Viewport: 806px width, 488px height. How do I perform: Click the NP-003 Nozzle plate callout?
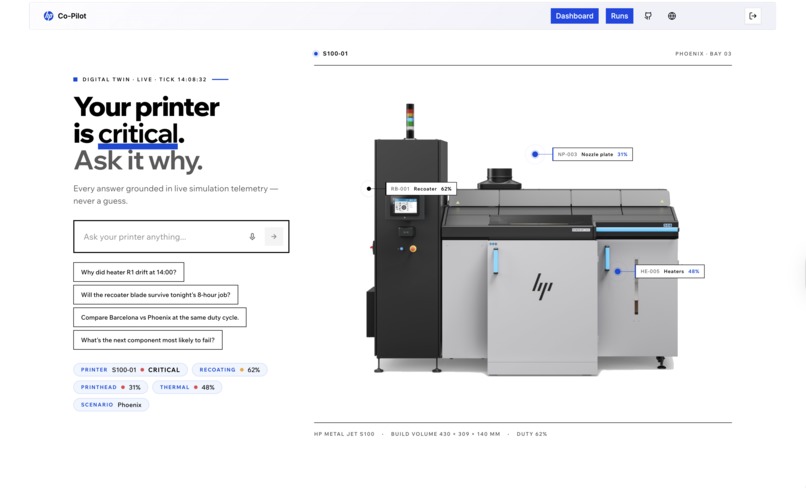point(592,154)
